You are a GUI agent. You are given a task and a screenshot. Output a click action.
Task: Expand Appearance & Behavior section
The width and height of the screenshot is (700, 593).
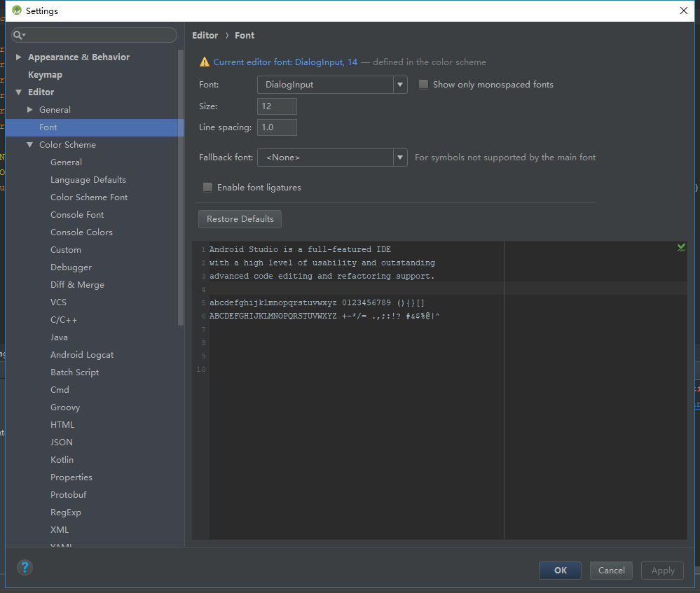coord(18,57)
